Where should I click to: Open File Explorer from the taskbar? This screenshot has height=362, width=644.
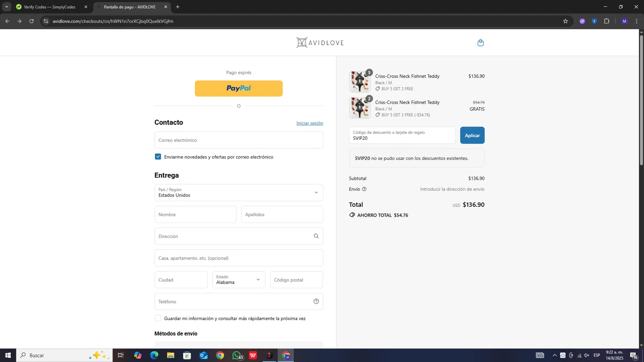[x=170, y=355]
